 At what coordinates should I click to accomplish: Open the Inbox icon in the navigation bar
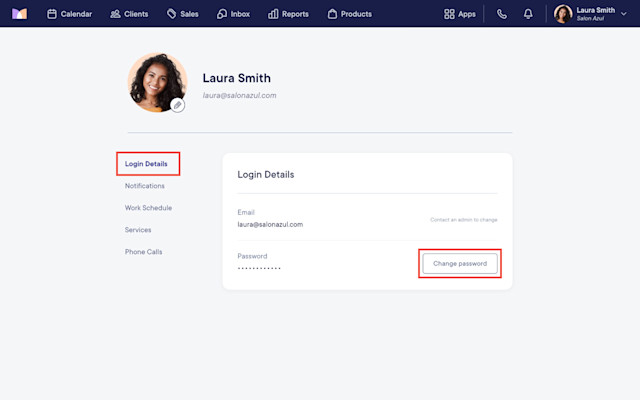pyautogui.click(x=222, y=14)
